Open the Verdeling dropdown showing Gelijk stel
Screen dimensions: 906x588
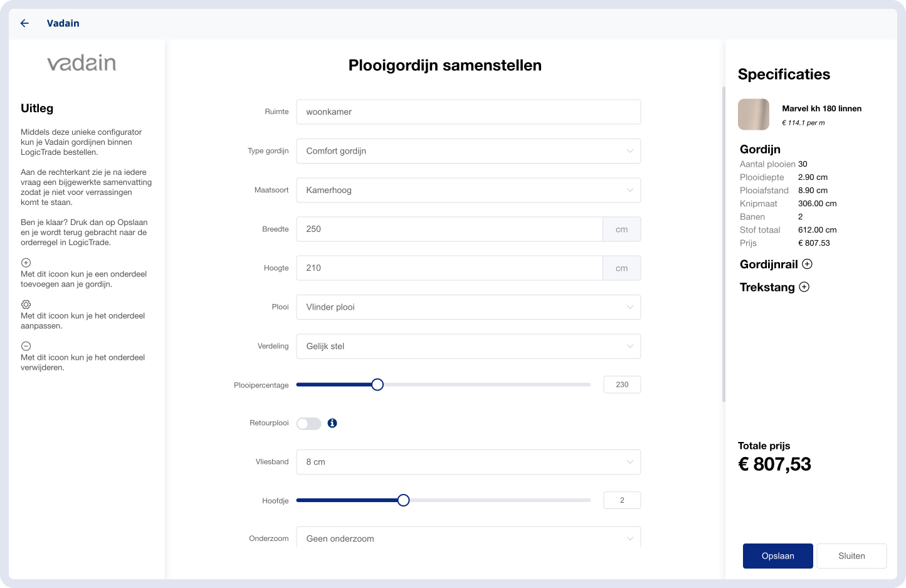pyautogui.click(x=468, y=346)
